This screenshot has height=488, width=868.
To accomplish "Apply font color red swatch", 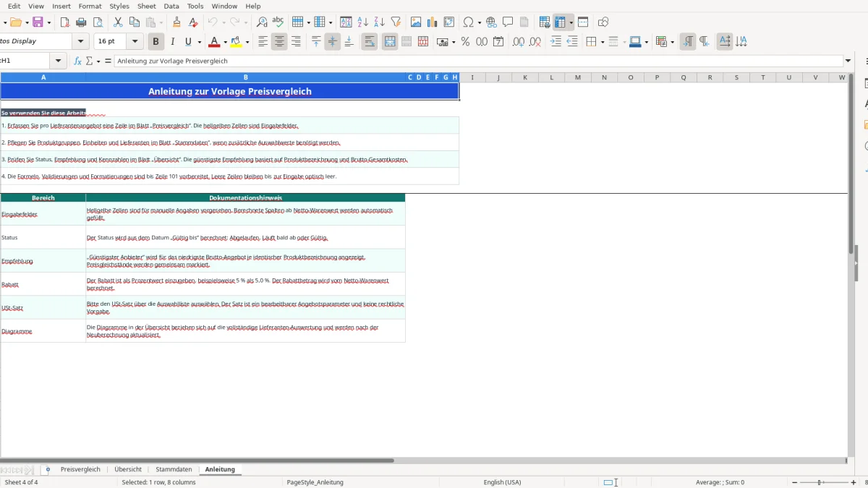I will (214, 42).
